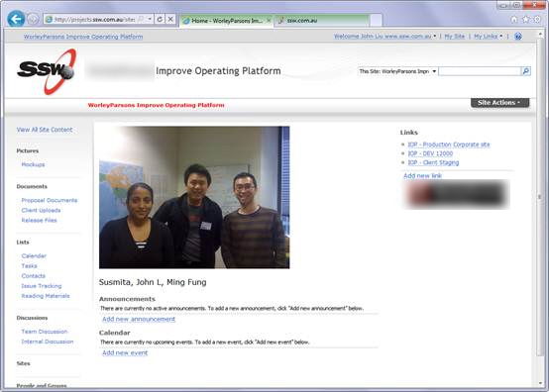Open View All Site Content
Image resolution: width=549 pixels, height=392 pixels.
45,130
